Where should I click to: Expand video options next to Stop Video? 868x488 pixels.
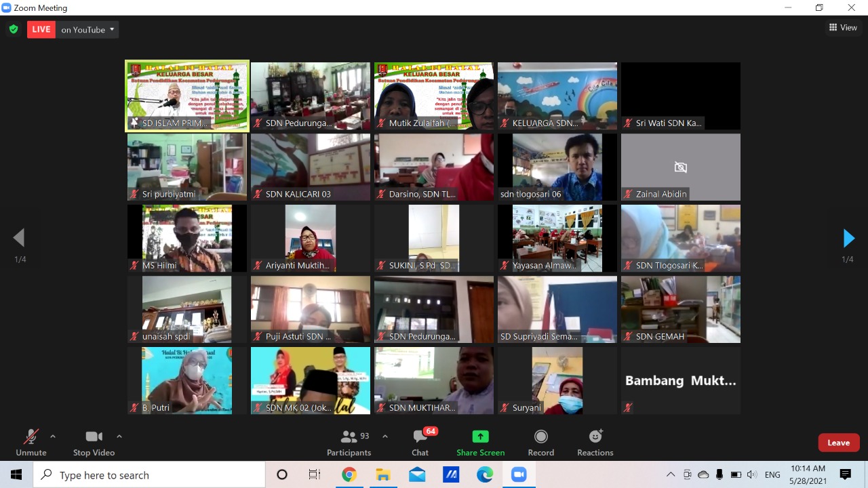click(x=119, y=436)
